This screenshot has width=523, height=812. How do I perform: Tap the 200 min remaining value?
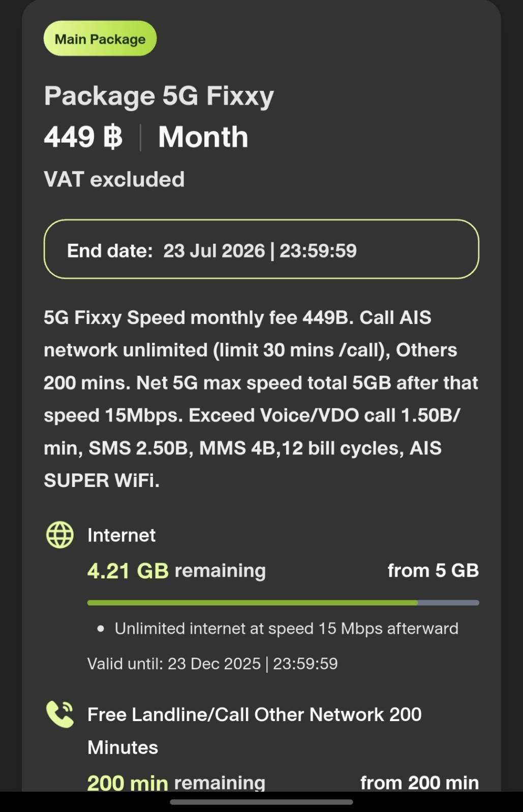pyautogui.click(x=176, y=783)
